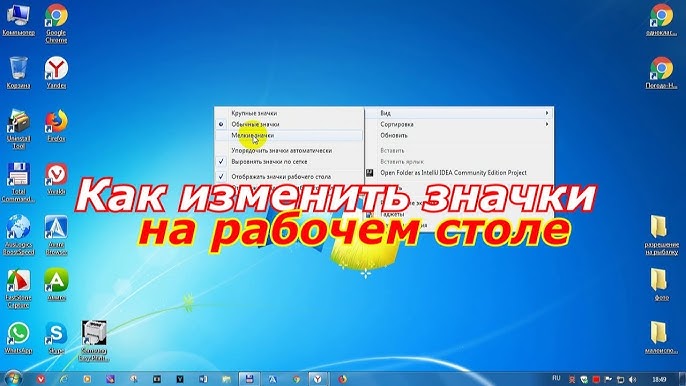Click the Word icon in the taskbar
Viewport: 686px width, 386px height.
pos(203,379)
